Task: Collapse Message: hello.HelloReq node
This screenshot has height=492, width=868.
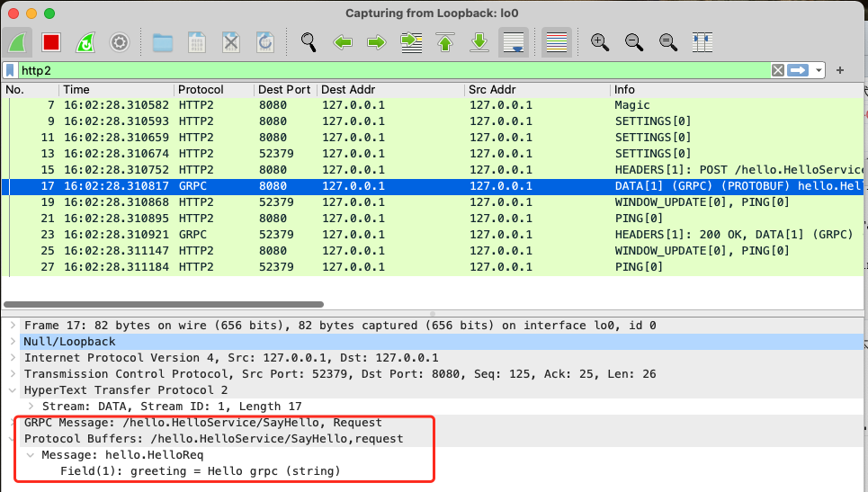Action: point(31,455)
